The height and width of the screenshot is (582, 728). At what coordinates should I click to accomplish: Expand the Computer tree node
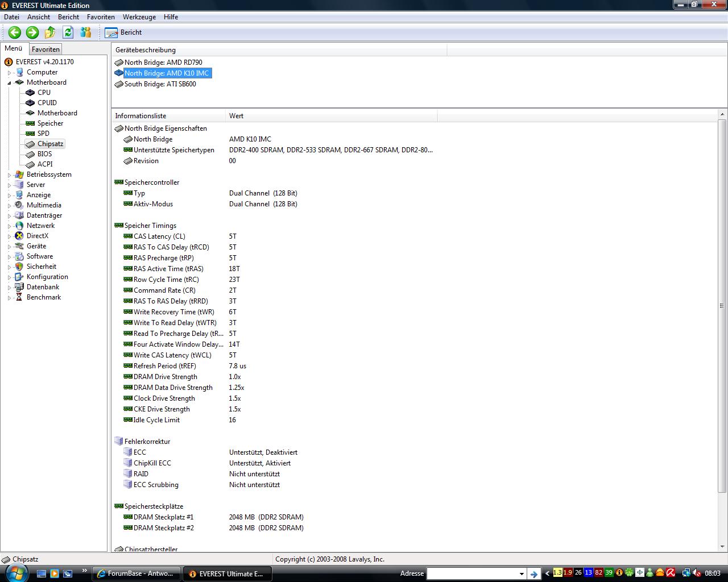click(9, 73)
